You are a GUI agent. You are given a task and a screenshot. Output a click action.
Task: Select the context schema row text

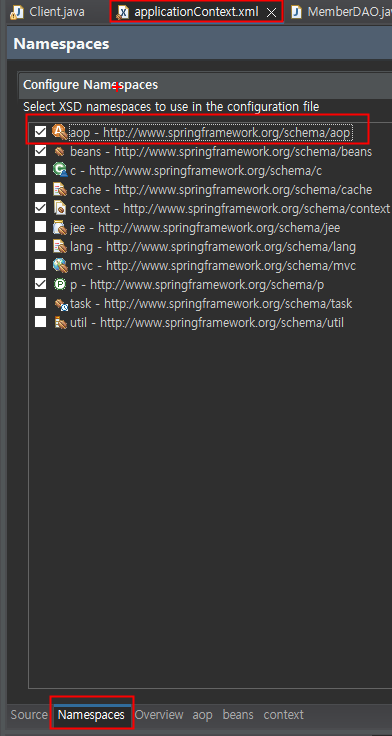[x=230, y=208]
